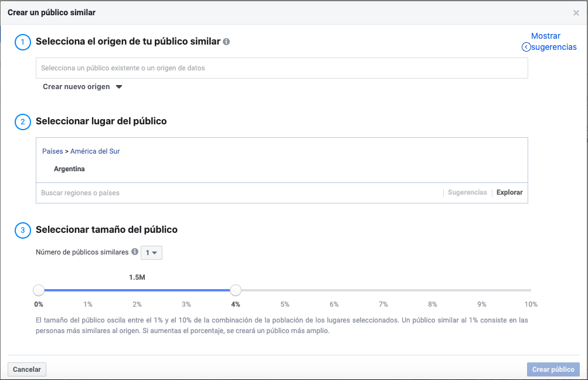This screenshot has width=588, height=380.
Task: Click the Países breadcrumb link
Action: tap(52, 151)
